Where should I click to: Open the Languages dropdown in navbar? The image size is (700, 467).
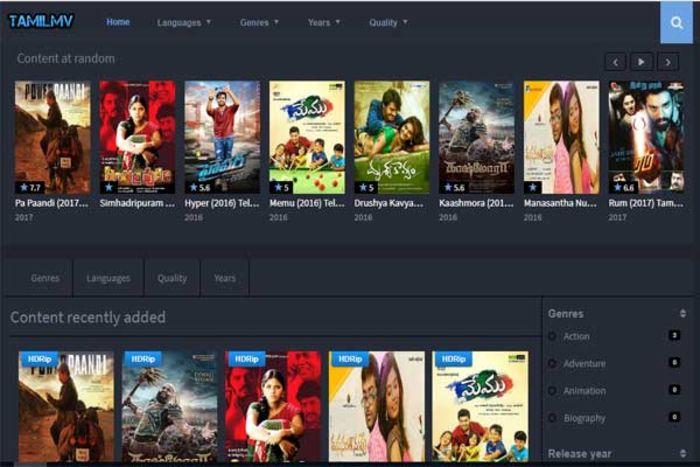tap(183, 22)
